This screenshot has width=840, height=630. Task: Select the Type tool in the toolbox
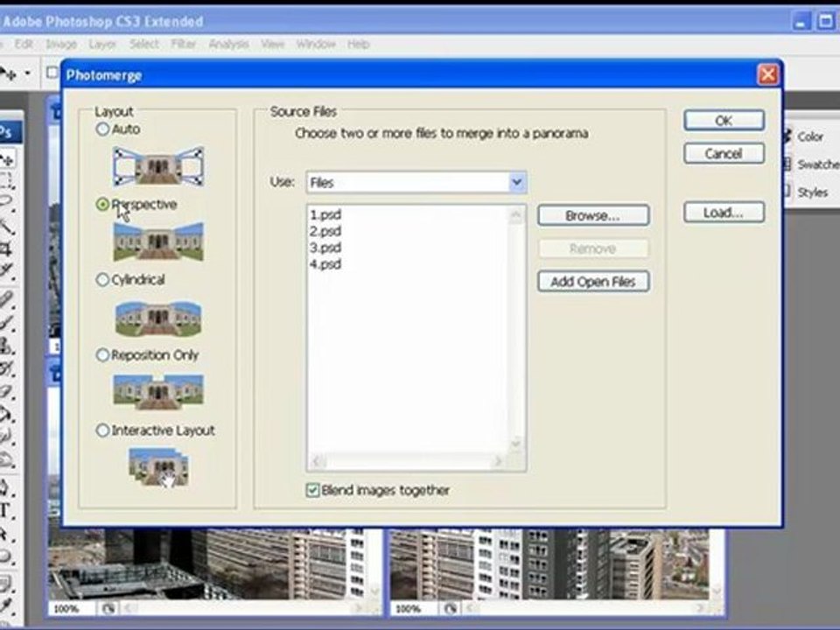click(6, 509)
